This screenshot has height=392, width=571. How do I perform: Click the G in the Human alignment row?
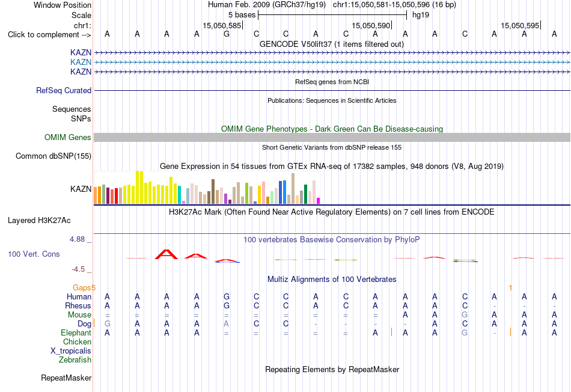[227, 297]
